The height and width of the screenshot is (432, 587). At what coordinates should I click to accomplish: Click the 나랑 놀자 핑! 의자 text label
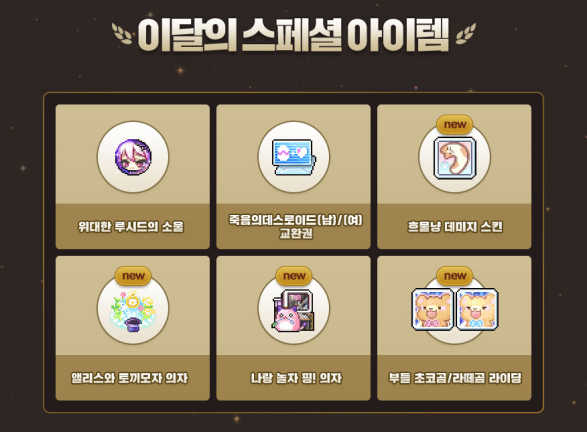296,378
